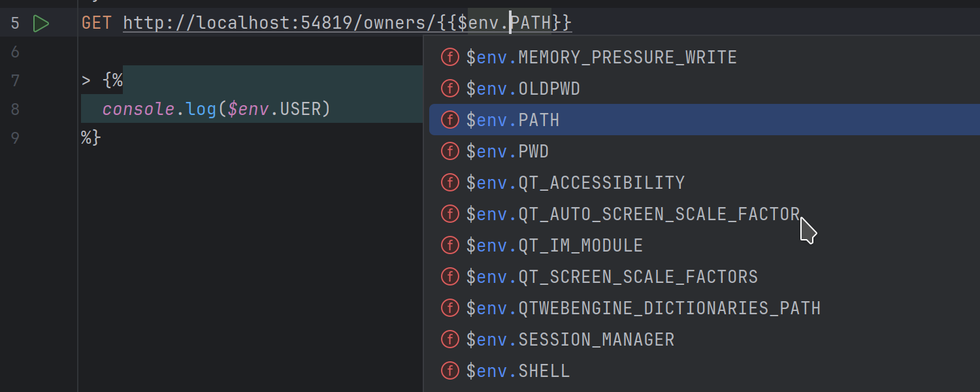Select $env.PWD in the suggestion dropdown
The image size is (980, 392).
pyautogui.click(x=506, y=151)
